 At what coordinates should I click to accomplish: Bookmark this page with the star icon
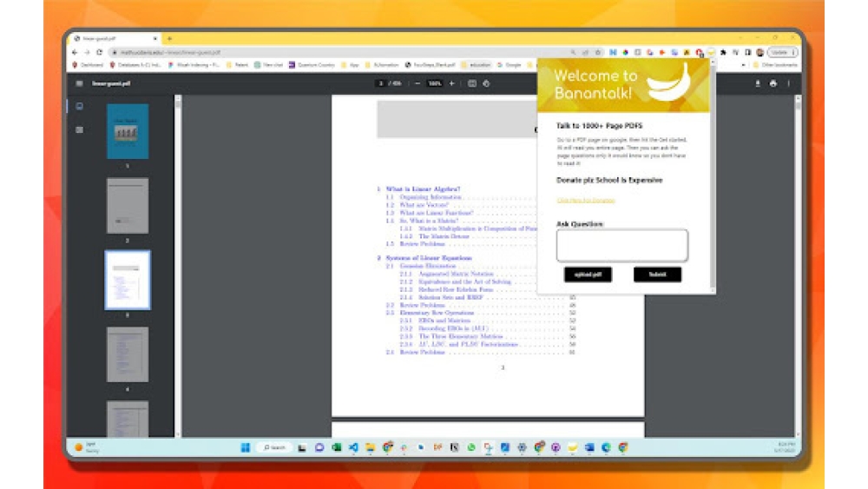pyautogui.click(x=598, y=52)
